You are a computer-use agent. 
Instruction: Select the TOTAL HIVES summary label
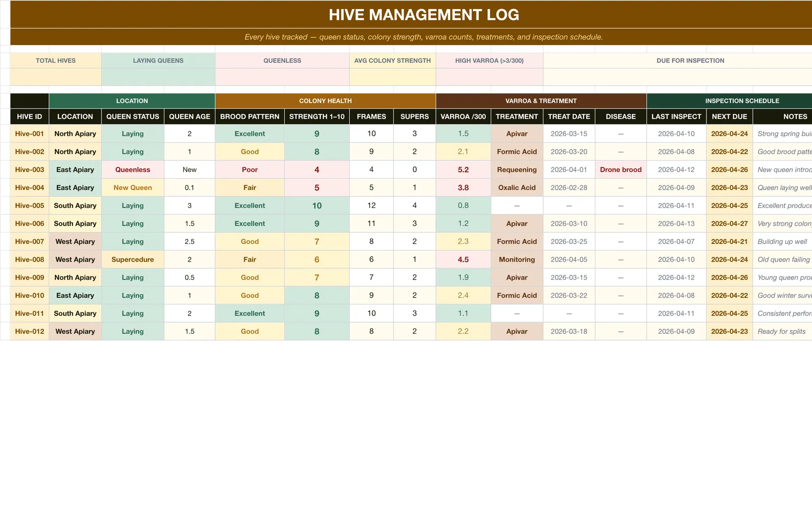click(56, 60)
